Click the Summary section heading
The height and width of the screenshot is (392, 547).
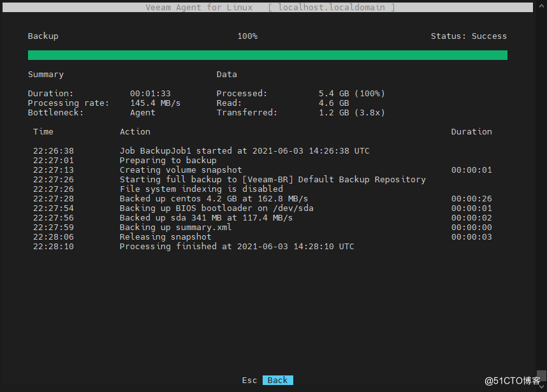[46, 75]
